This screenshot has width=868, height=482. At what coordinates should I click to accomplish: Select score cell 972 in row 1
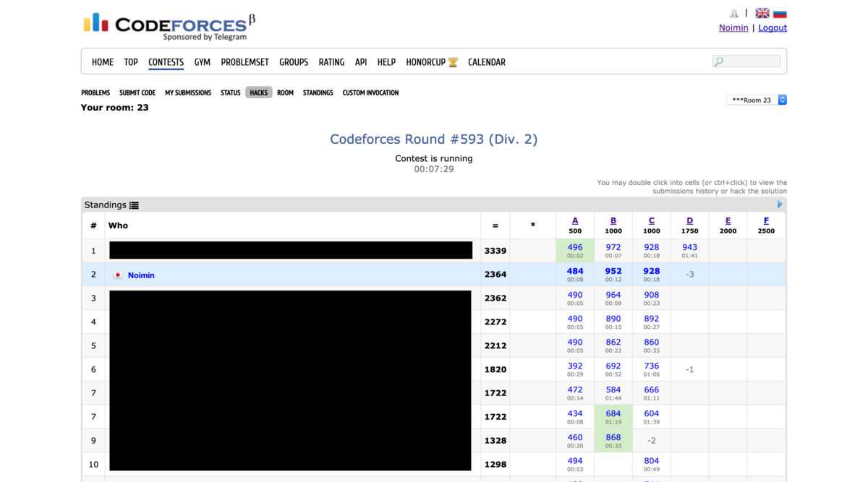click(x=613, y=251)
